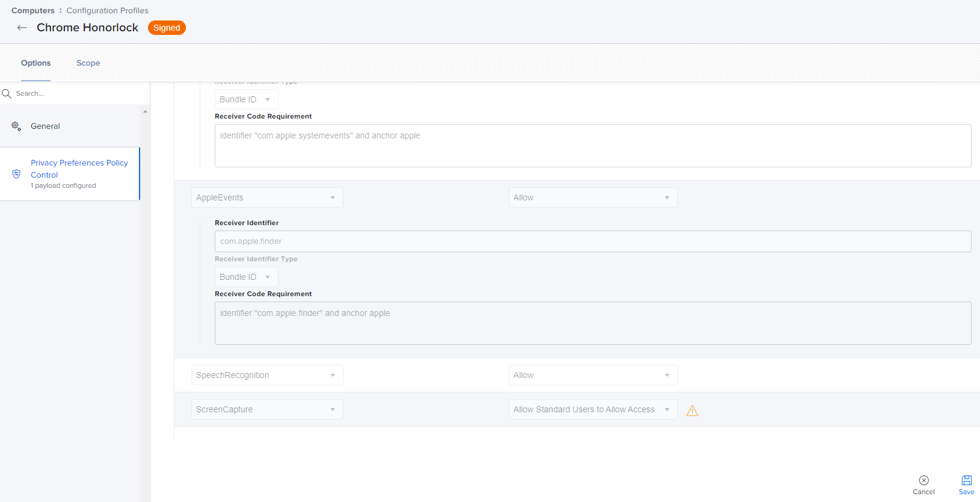Click the com.apple.systemevents code requirement field

593,146
